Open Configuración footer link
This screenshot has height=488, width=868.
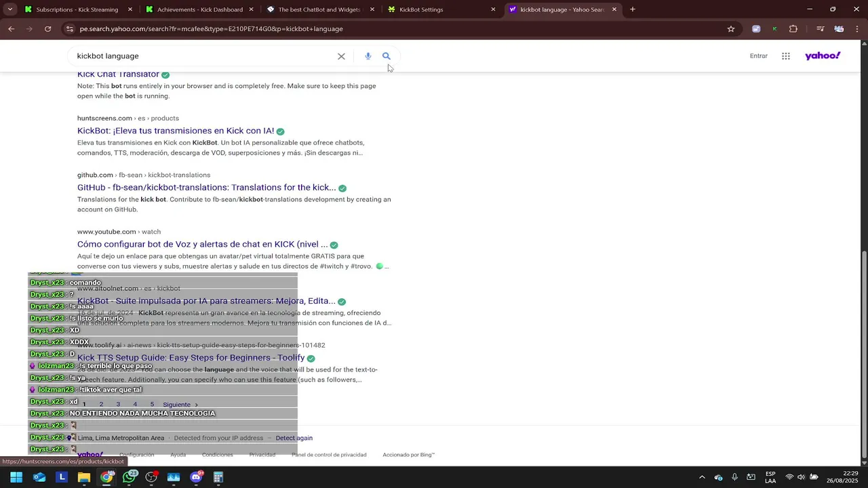click(x=137, y=455)
